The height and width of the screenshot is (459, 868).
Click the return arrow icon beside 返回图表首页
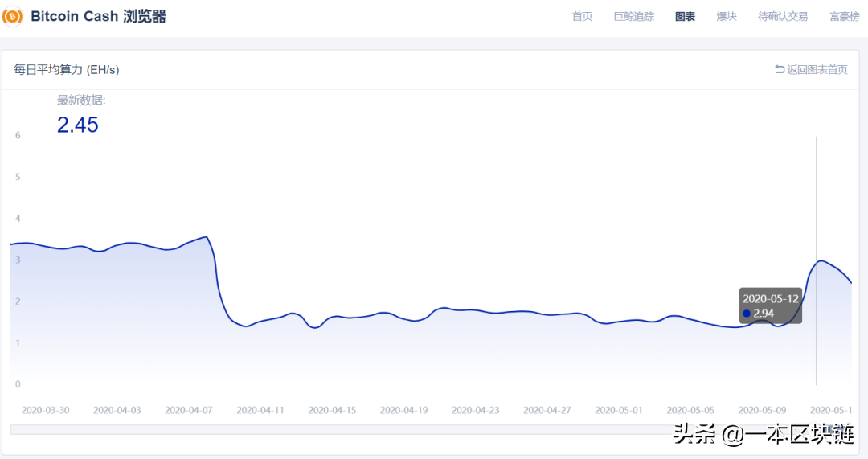[x=780, y=70]
